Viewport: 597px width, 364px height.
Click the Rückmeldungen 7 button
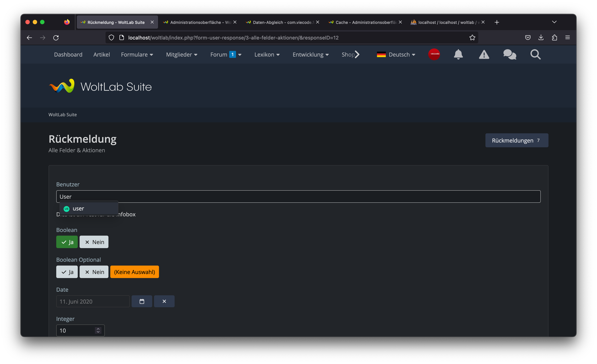(x=516, y=141)
